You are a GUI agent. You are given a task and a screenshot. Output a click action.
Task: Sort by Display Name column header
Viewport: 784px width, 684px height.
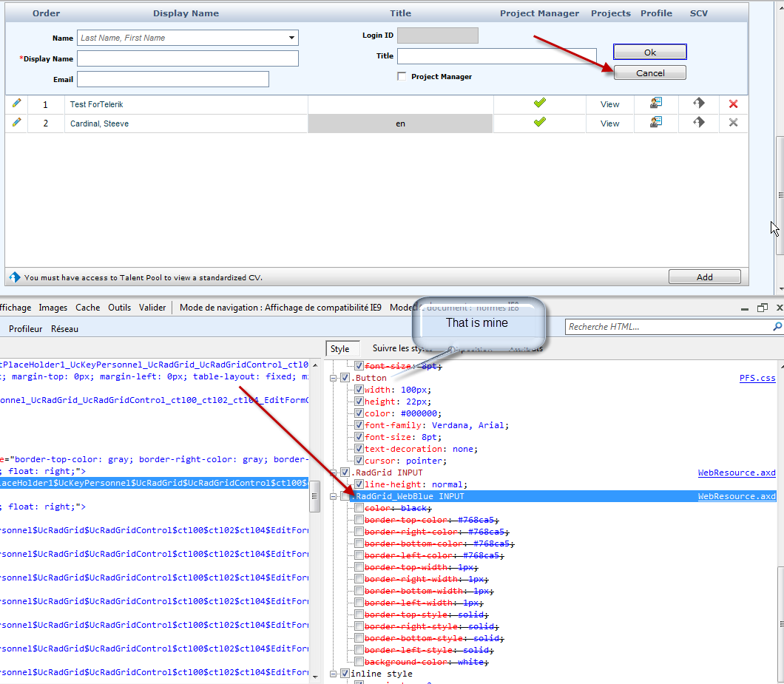click(x=186, y=13)
